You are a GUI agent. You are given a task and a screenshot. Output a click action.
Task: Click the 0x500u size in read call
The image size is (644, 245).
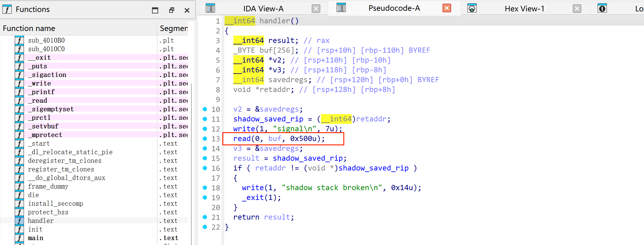coord(303,139)
